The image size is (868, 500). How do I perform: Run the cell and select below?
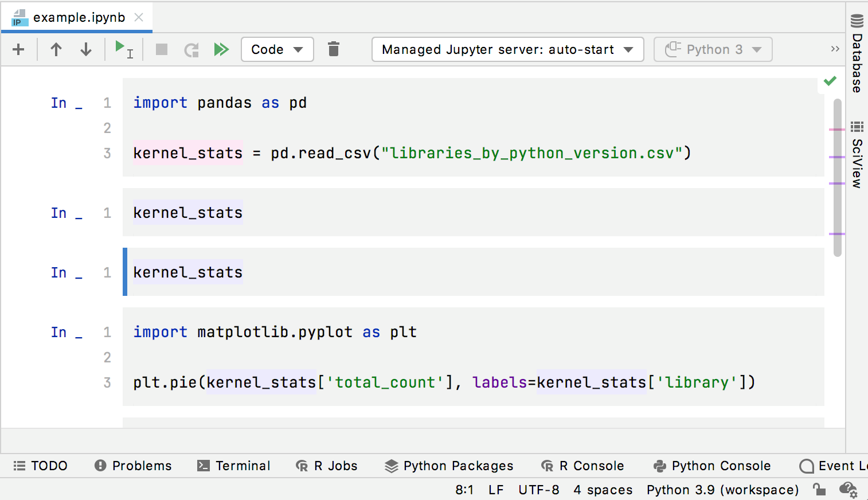(x=123, y=49)
